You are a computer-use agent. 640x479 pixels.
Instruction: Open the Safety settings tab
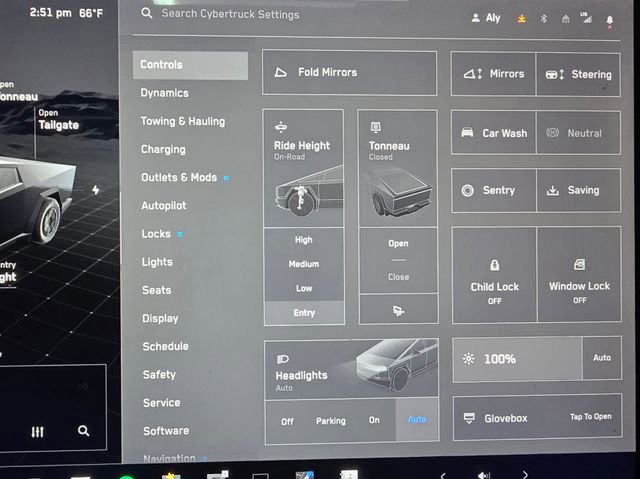[x=159, y=375]
